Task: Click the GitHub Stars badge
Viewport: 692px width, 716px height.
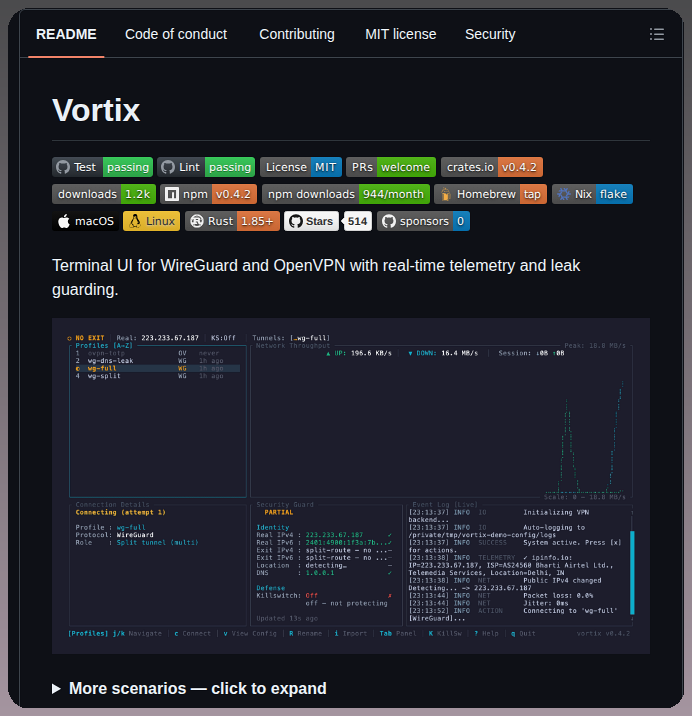Action: [312, 221]
